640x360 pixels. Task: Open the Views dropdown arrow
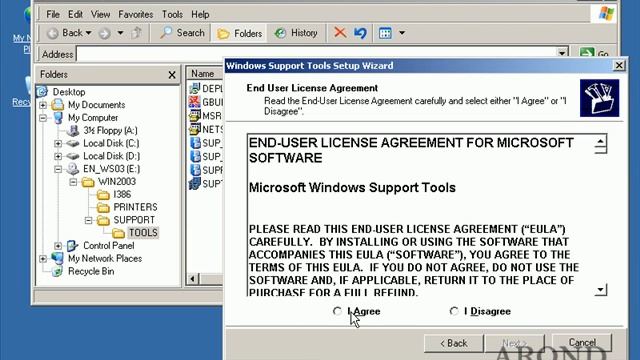point(402,33)
